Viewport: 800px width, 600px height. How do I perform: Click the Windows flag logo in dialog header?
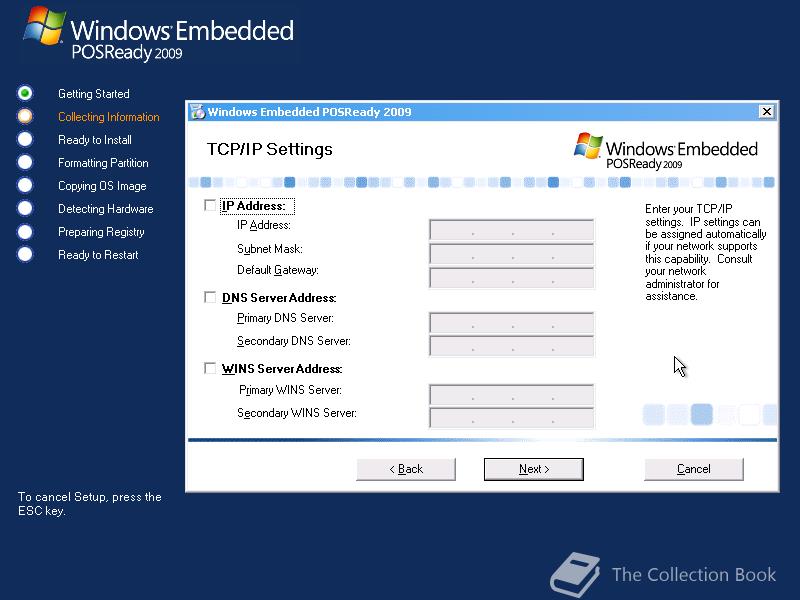tap(588, 146)
